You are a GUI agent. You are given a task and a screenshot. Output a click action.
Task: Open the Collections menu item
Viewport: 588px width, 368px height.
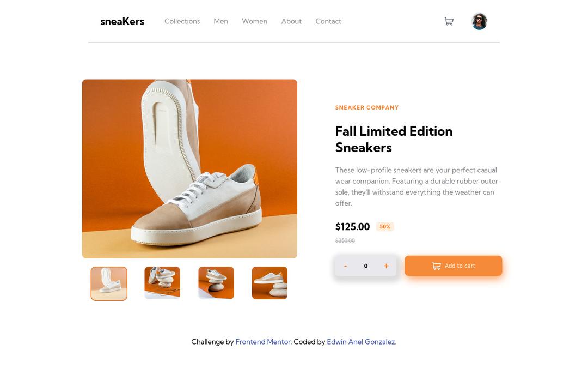coord(182,21)
